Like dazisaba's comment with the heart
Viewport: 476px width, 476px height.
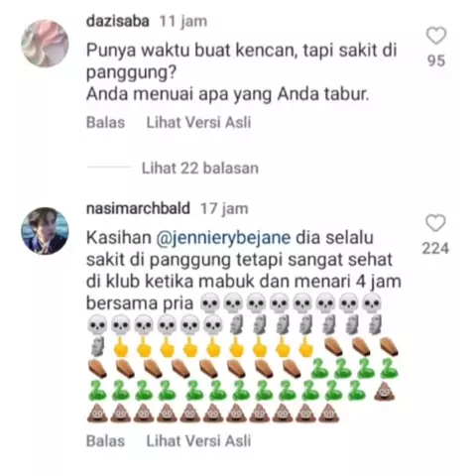click(436, 36)
